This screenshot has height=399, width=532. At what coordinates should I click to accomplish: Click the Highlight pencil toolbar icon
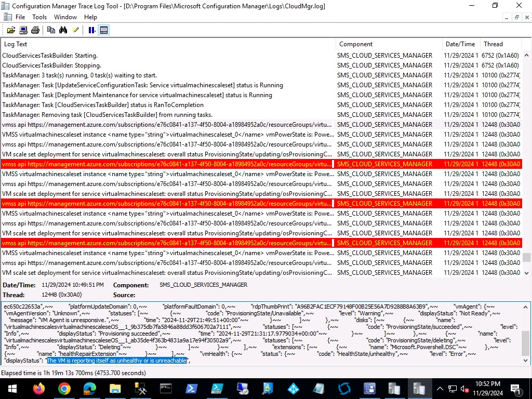[x=76, y=30]
